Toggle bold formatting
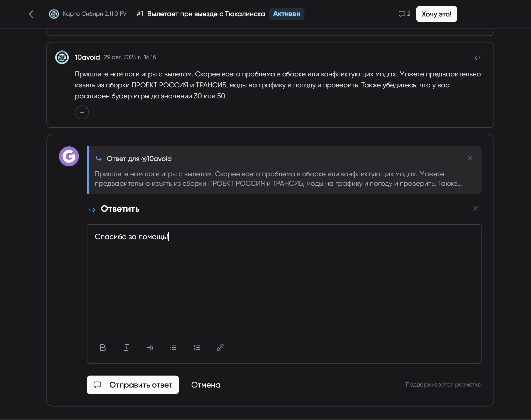Screen dimensions: 531x420 coord(103,348)
